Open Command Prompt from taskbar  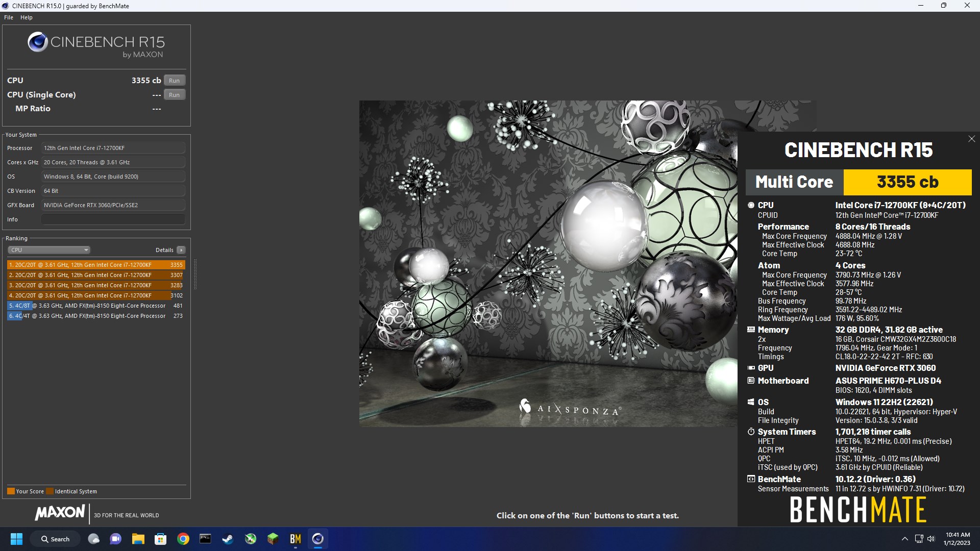(205, 539)
